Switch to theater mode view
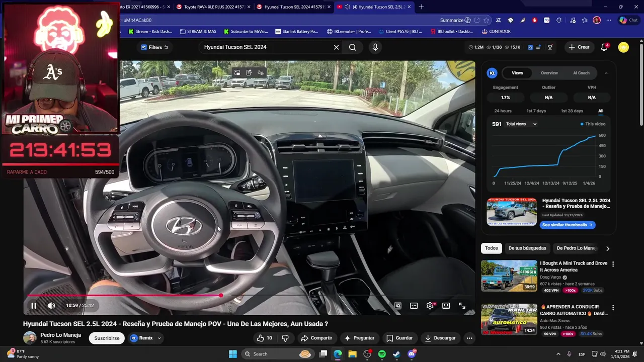The image size is (644, 362). point(446,306)
